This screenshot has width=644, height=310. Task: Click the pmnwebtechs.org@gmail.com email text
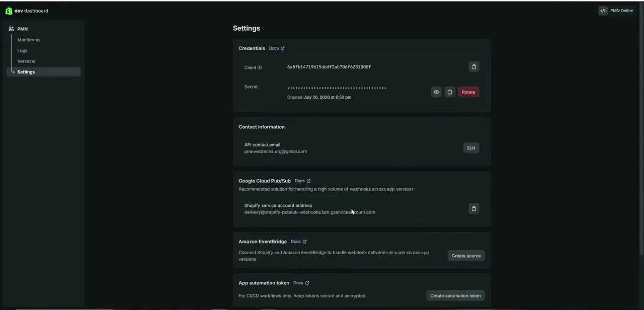click(275, 151)
